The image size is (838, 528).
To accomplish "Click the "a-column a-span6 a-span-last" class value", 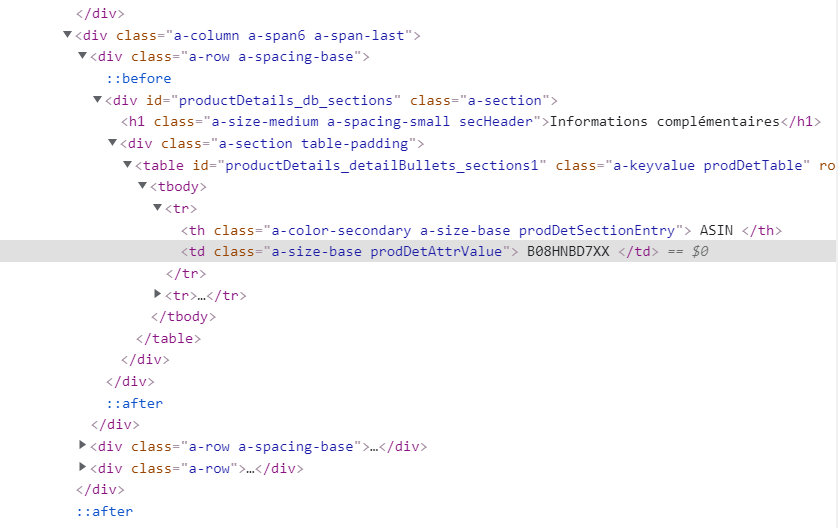I will pos(289,35).
